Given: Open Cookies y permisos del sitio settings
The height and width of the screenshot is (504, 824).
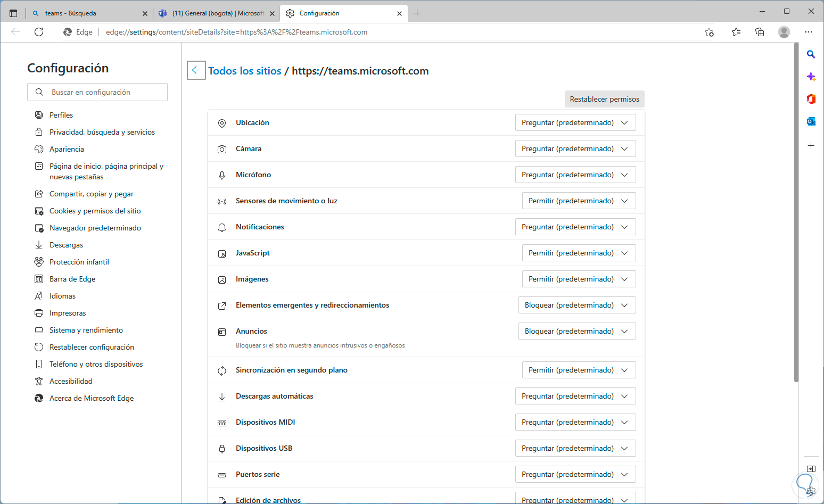Looking at the screenshot, I should [x=95, y=211].
